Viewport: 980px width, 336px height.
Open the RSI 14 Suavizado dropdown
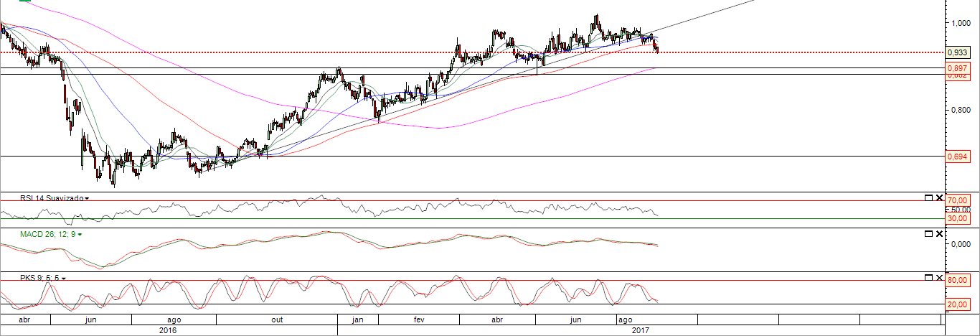click(87, 197)
